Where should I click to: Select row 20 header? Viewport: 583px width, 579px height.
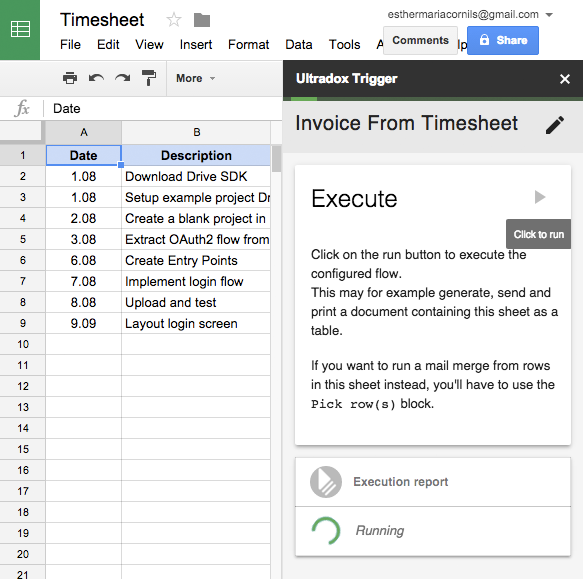[23, 554]
